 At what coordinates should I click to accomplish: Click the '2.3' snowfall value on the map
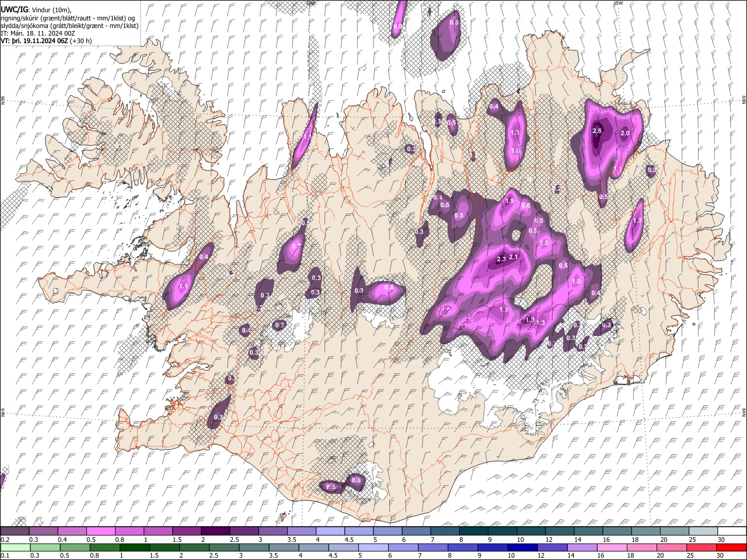coord(501,260)
